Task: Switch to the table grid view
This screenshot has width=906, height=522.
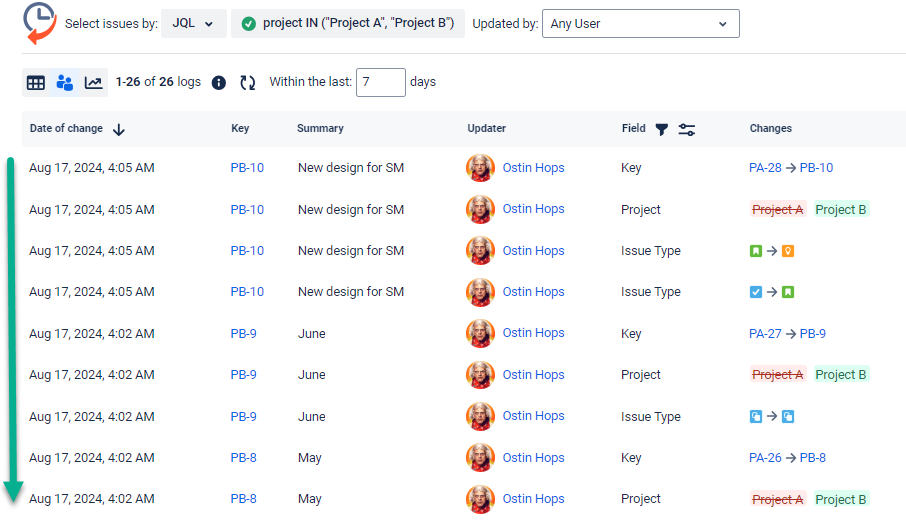Action: pyautogui.click(x=36, y=83)
